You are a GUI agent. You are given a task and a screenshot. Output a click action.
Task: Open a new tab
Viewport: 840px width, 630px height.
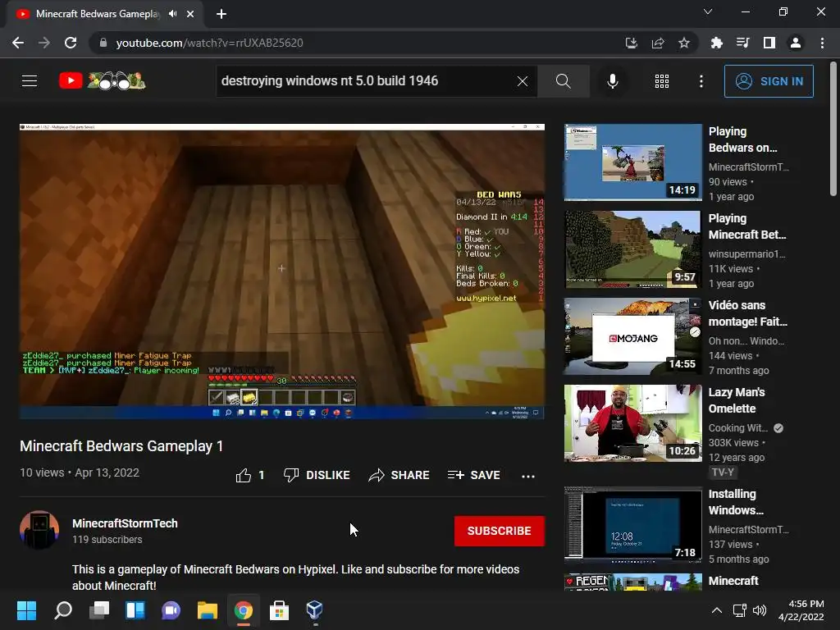pos(221,15)
